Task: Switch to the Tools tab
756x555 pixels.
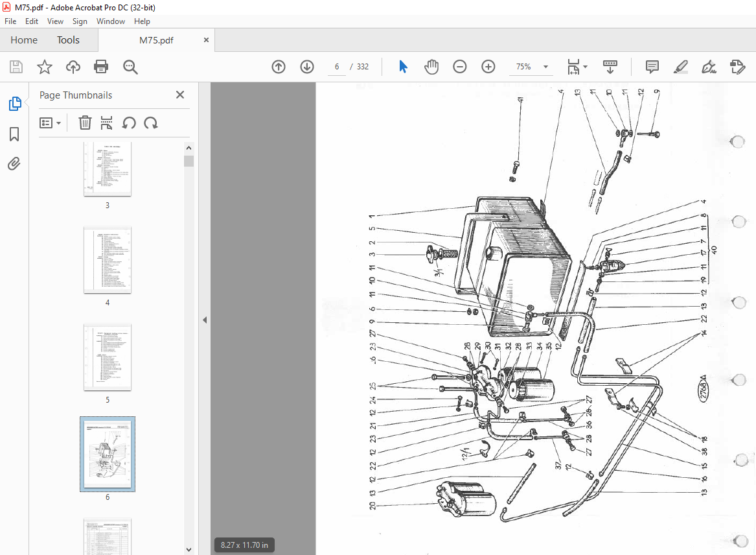Action: coord(68,40)
